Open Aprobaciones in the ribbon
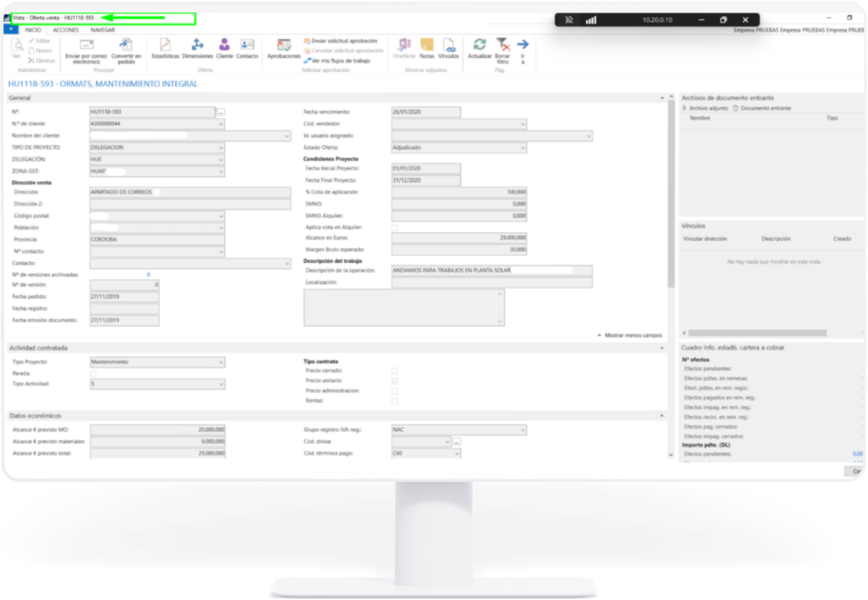868x600 pixels. click(284, 46)
